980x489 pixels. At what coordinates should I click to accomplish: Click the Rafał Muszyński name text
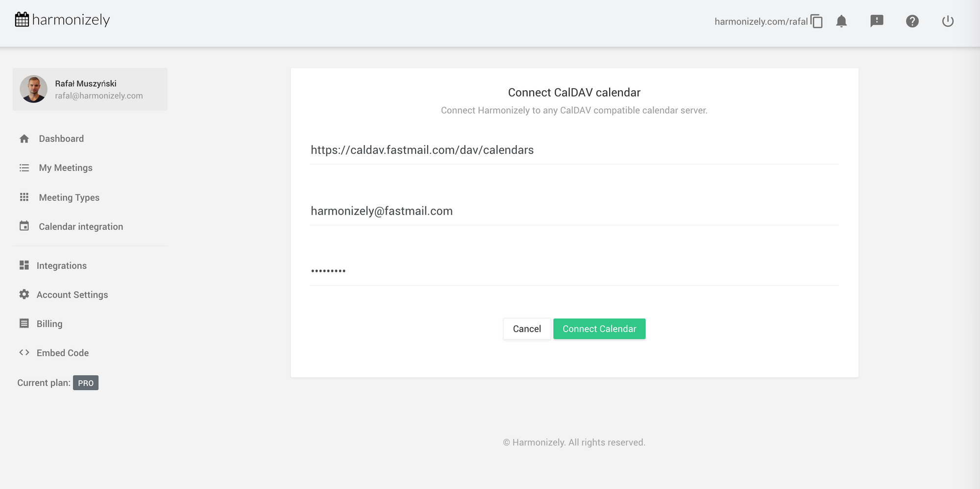[x=86, y=83]
